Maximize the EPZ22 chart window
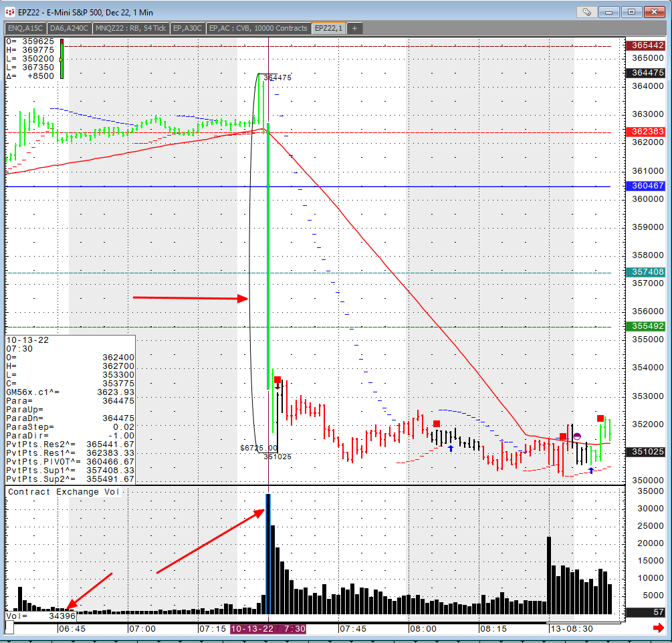Viewport: 672px width, 643px height. (x=631, y=12)
